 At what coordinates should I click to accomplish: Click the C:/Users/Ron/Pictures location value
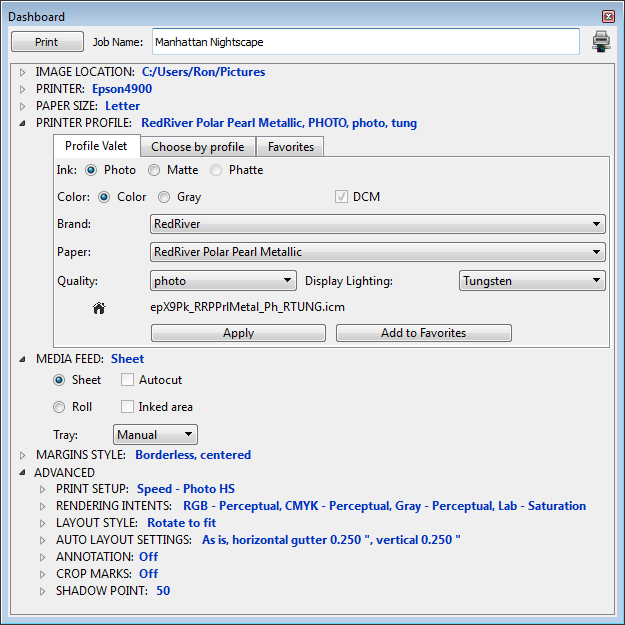coord(203,72)
